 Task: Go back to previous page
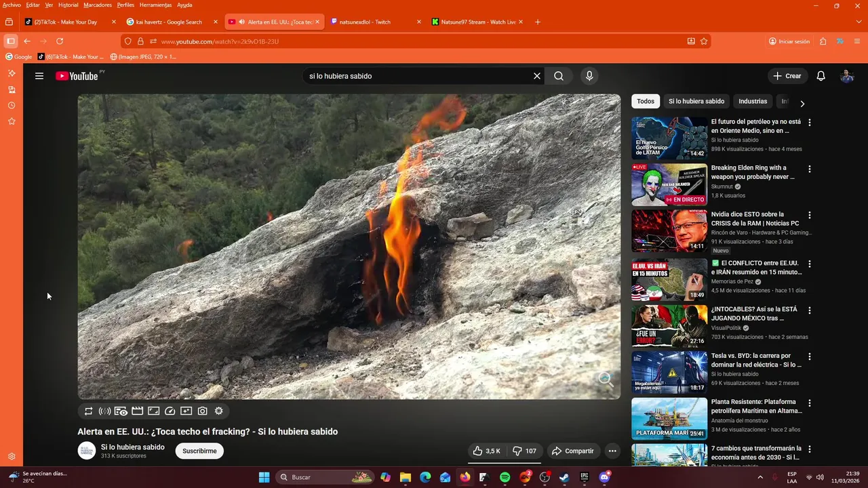pyautogui.click(x=27, y=41)
